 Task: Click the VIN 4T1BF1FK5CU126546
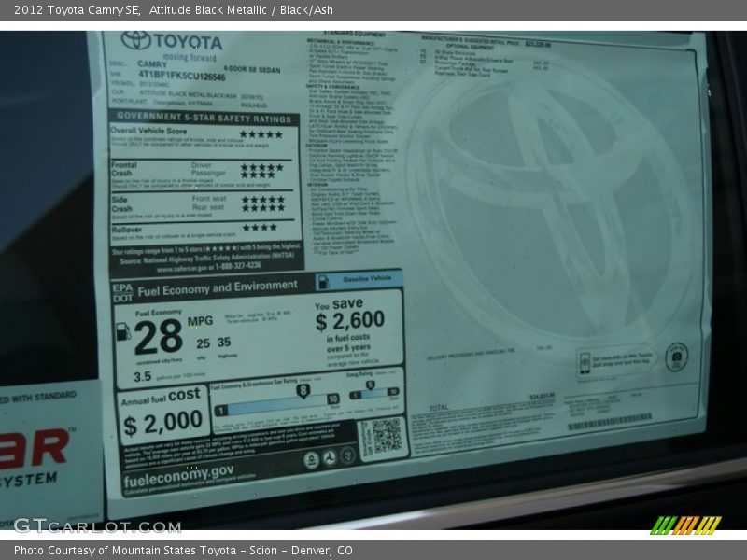tap(181, 76)
